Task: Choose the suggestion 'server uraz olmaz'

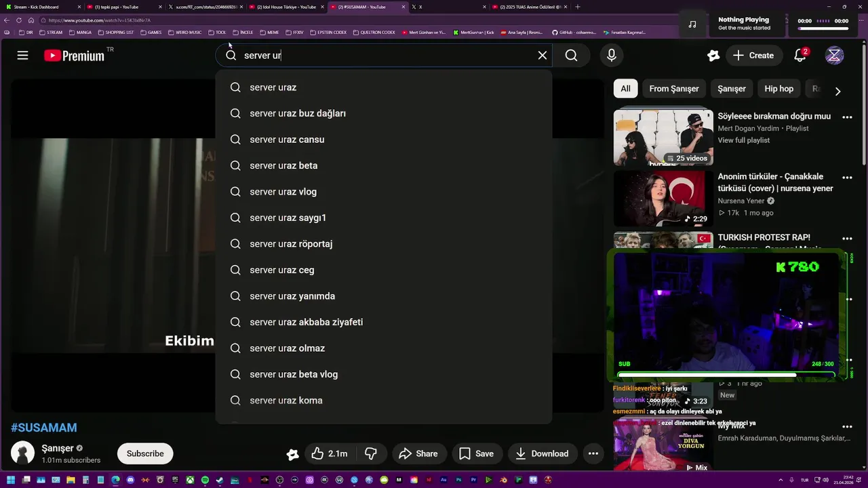Action: (x=384, y=348)
